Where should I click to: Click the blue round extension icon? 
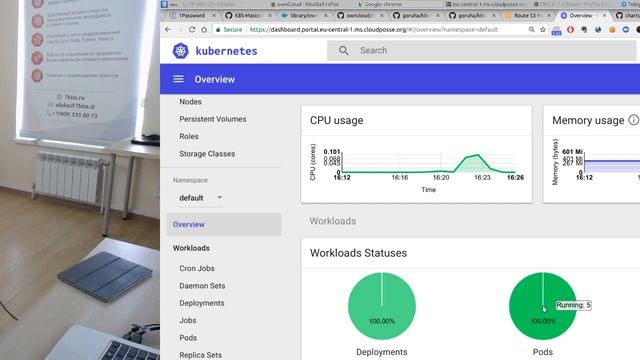tap(626, 30)
